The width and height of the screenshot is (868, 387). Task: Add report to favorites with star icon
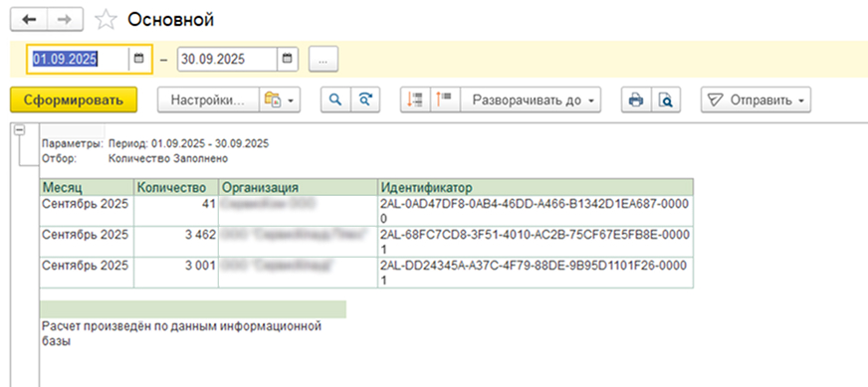coord(106,20)
